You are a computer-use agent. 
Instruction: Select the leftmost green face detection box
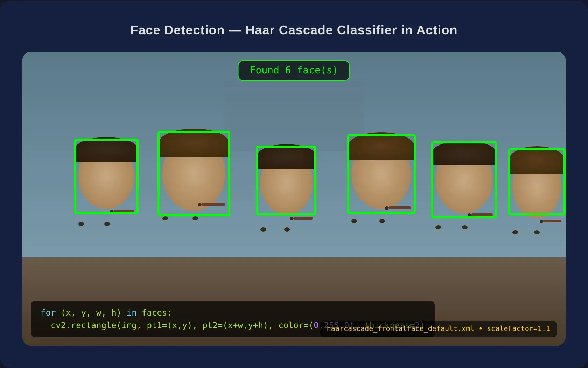(106, 176)
